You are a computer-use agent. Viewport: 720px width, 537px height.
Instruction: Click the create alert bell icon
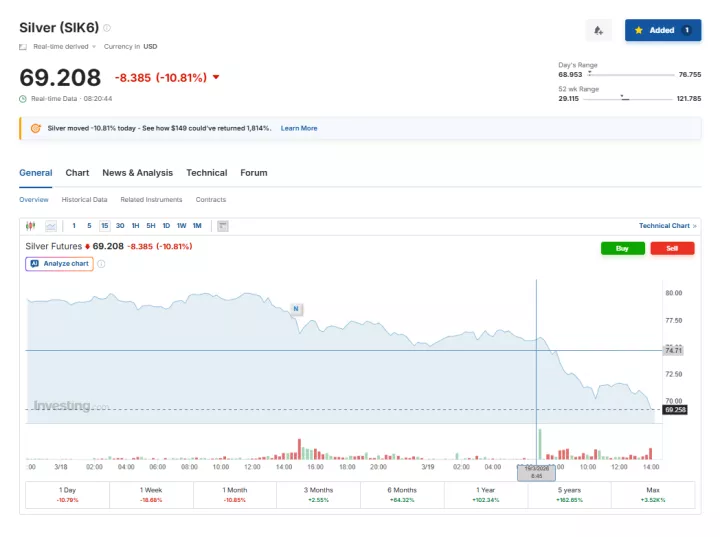(598, 30)
